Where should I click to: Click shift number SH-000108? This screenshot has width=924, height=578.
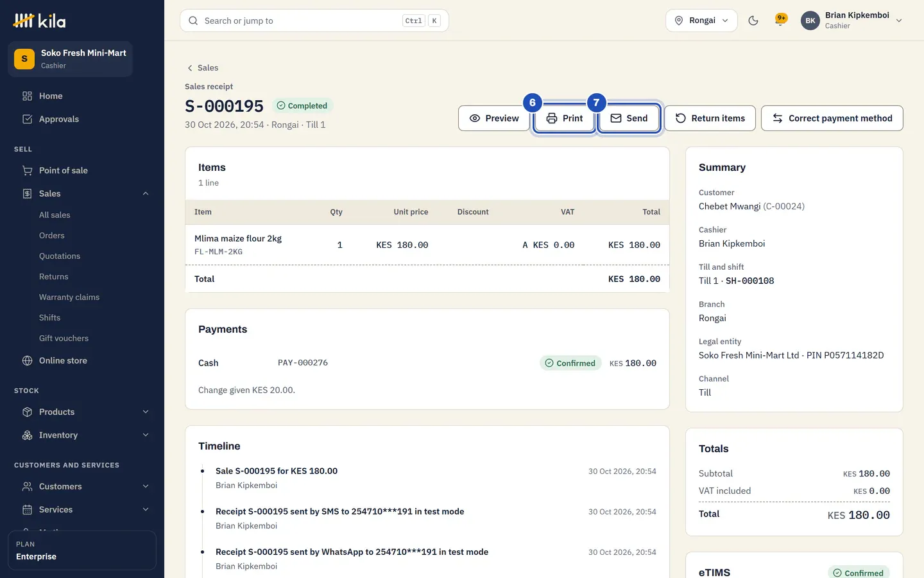tap(749, 281)
